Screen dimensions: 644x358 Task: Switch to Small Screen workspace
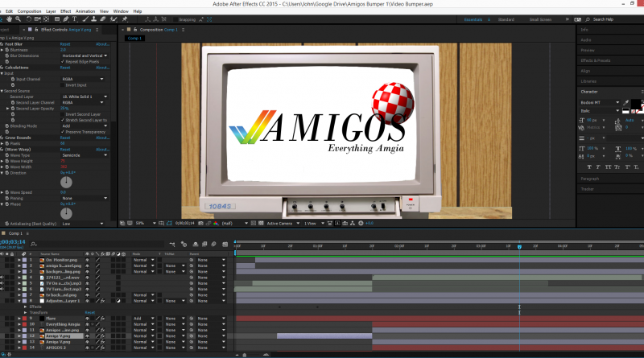[x=540, y=19]
